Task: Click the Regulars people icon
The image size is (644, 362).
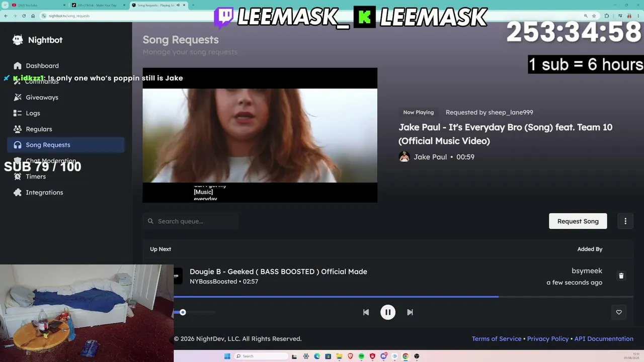Action: 18,129
